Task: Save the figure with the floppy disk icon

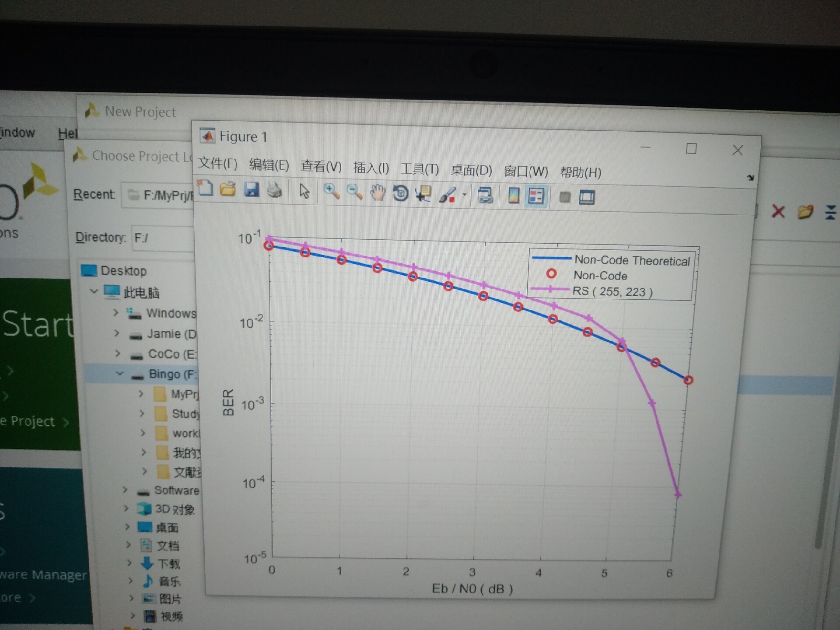Action: point(252,190)
